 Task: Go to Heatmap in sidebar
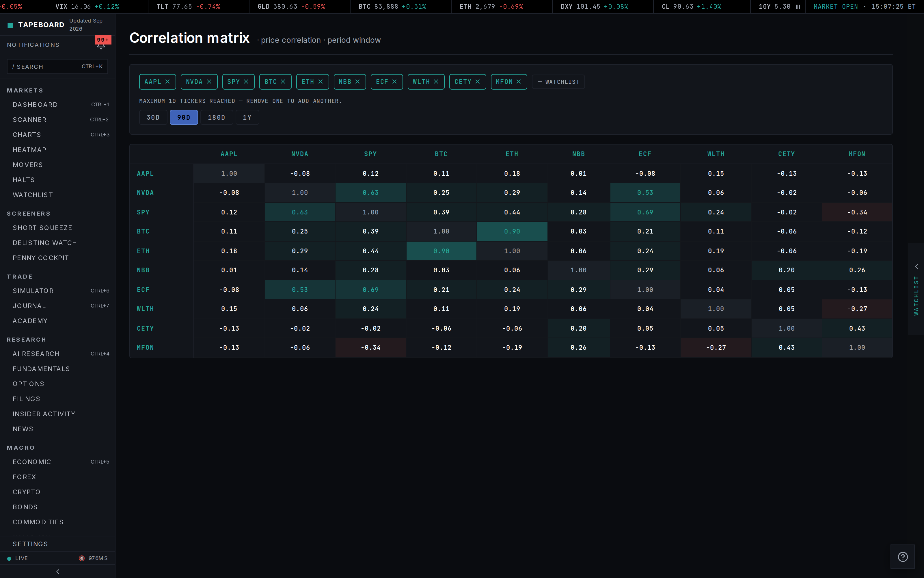[58, 150]
